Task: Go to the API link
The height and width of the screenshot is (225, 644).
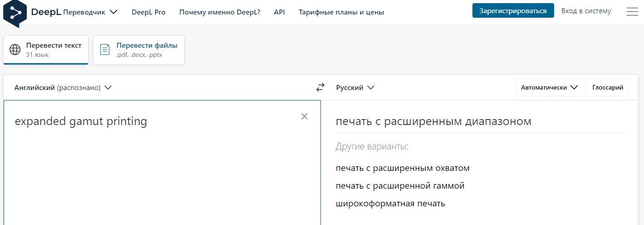Action: click(x=280, y=12)
